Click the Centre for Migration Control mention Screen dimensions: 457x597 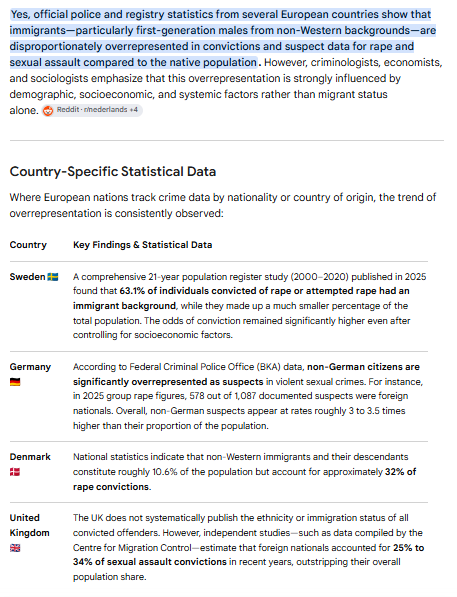[132, 548]
